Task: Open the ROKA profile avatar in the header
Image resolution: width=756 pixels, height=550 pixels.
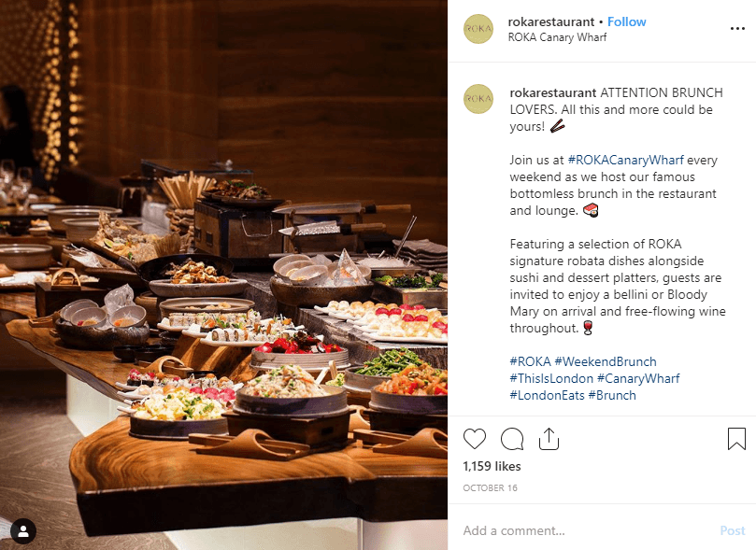Action: pos(478,29)
